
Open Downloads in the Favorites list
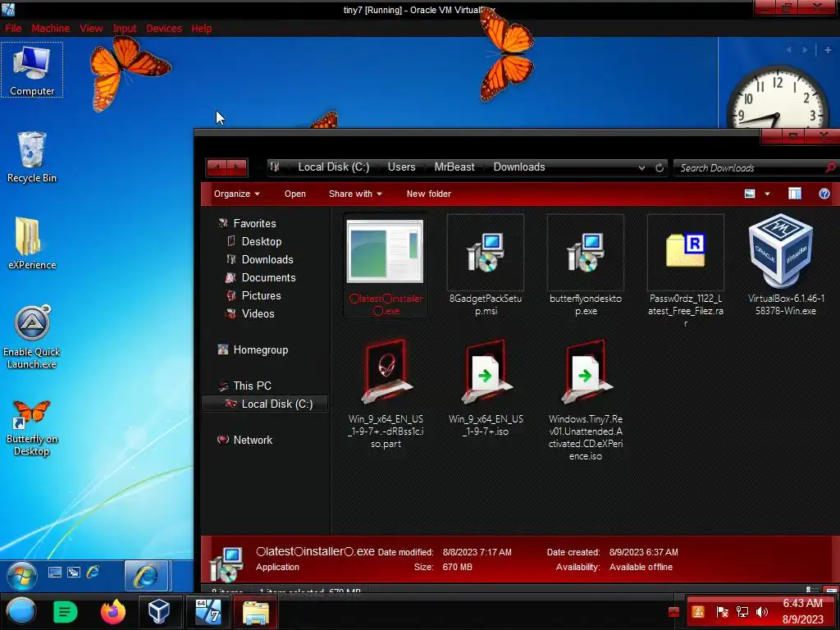267,260
